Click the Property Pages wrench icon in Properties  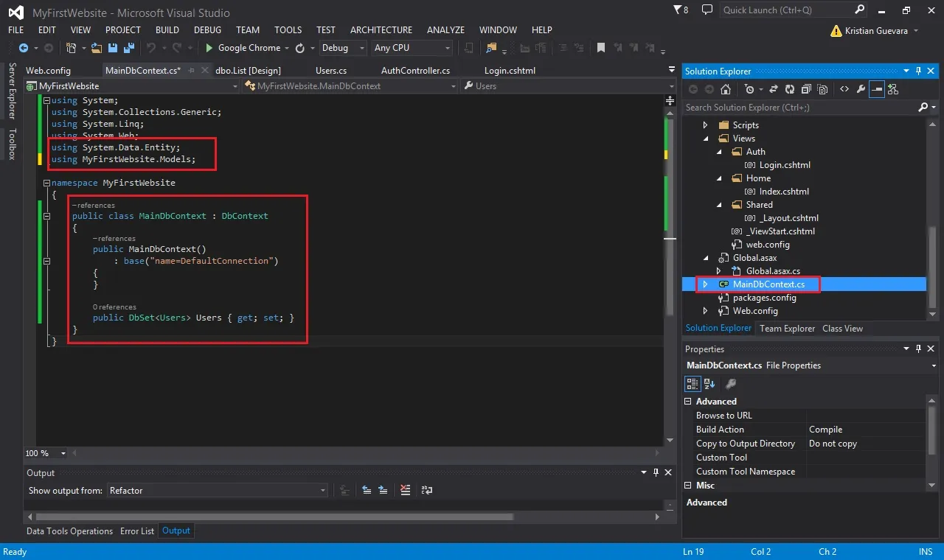point(730,383)
